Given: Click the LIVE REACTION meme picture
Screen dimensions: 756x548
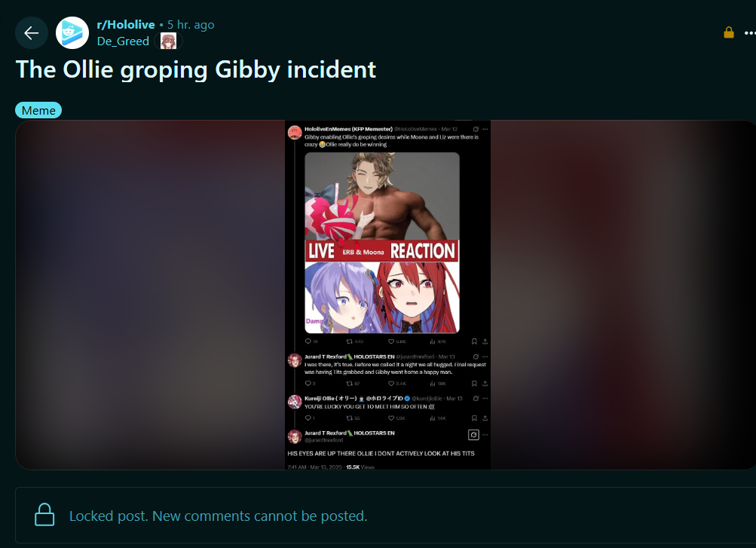Looking at the screenshot, I should 382,243.
